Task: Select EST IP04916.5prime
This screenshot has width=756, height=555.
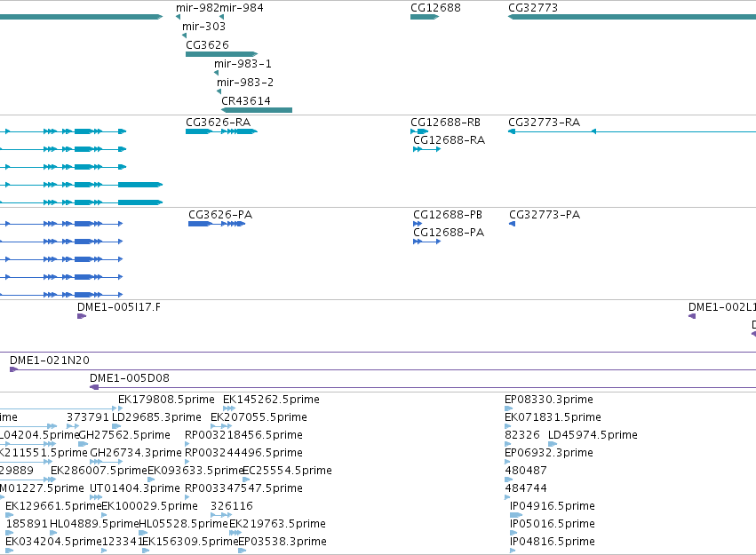Action: (x=553, y=506)
